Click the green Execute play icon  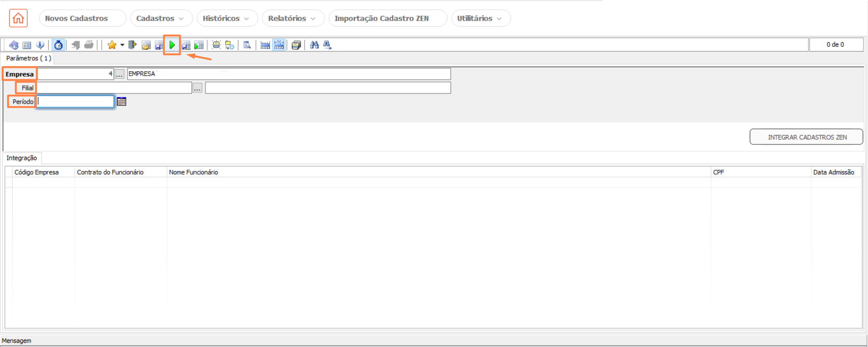pos(172,45)
